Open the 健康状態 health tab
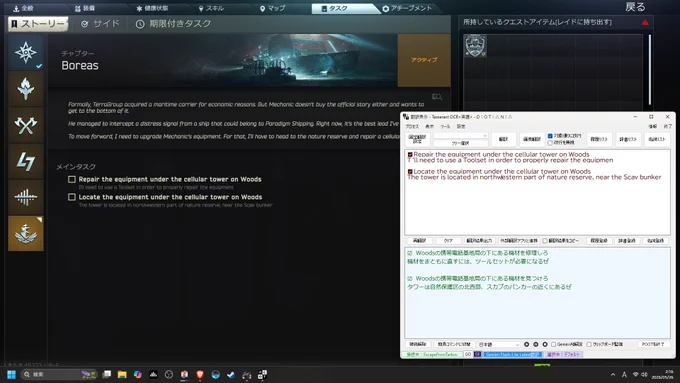Viewport: 680px width, 383px height. (152, 9)
